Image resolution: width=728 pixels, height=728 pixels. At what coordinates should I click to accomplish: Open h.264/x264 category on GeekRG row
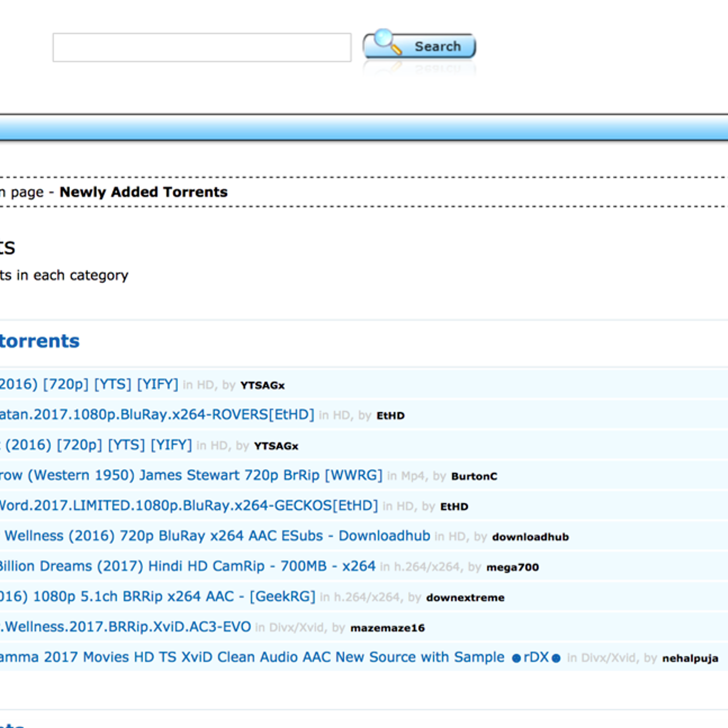click(x=367, y=598)
